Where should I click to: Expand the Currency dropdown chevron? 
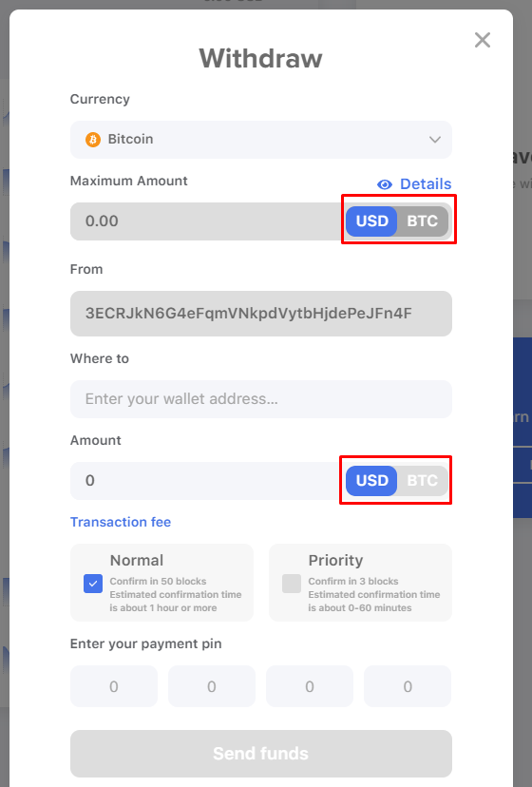tap(435, 140)
